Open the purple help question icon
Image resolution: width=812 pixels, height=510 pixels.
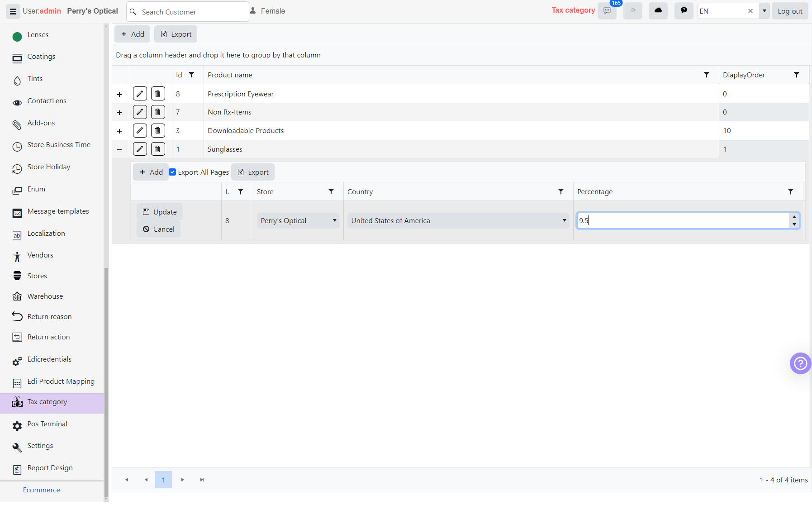pyautogui.click(x=800, y=363)
